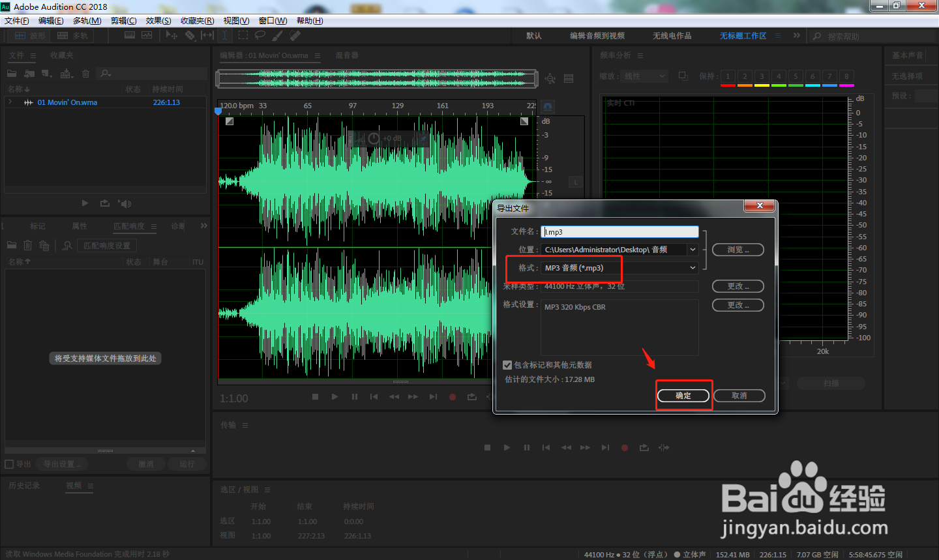Click the 搜索帮助 search box
The height and width of the screenshot is (560, 939).
(x=872, y=36)
